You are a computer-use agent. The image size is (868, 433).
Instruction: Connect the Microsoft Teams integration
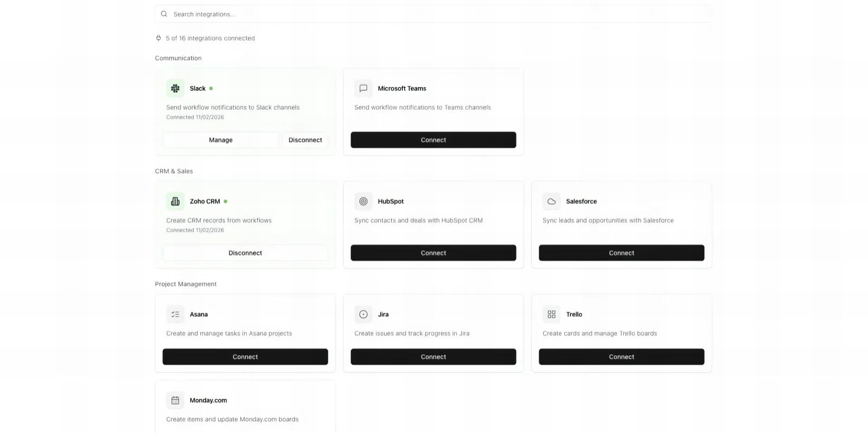click(x=433, y=139)
